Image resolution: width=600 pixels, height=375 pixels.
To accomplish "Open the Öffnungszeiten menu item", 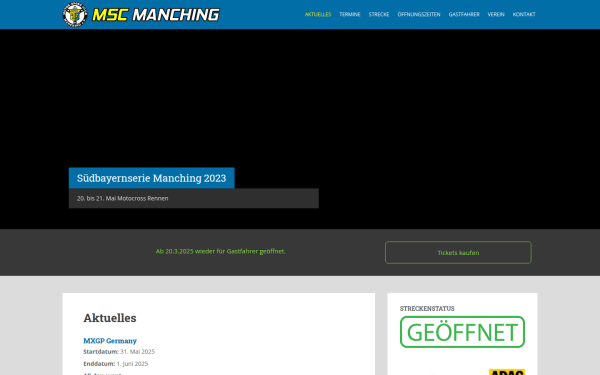I will [419, 15].
